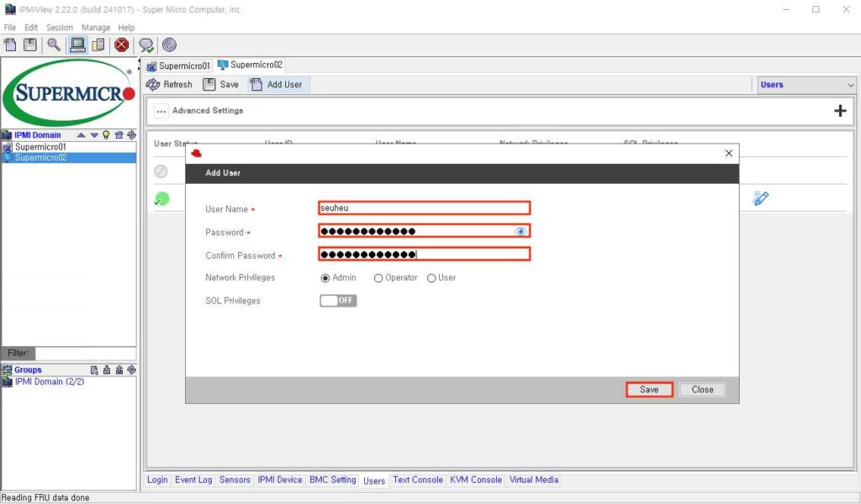
Task: Switch to the Supermicro02 session tab
Action: [x=250, y=65]
